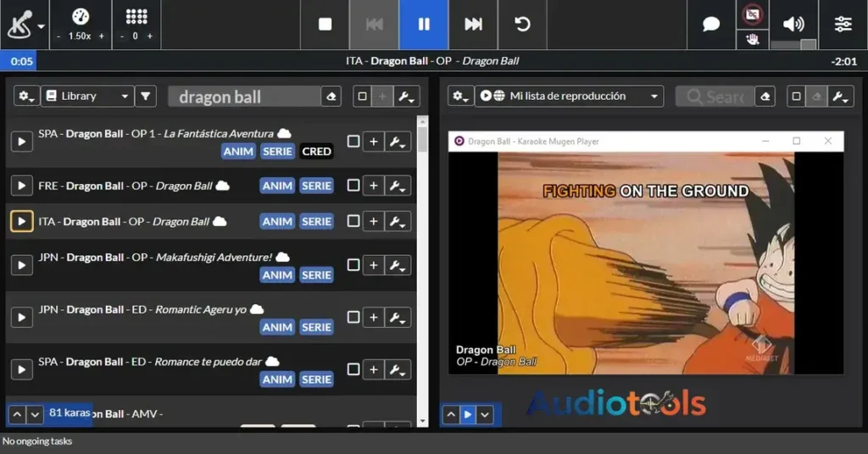868x454 pixels.
Task: Restart the current song
Action: [x=522, y=25]
